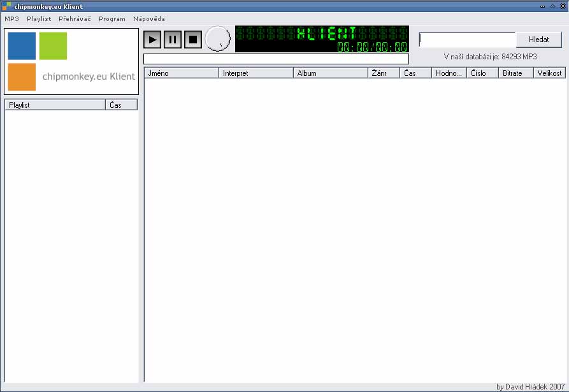
Task: Click the round volume knob
Action: [218, 39]
